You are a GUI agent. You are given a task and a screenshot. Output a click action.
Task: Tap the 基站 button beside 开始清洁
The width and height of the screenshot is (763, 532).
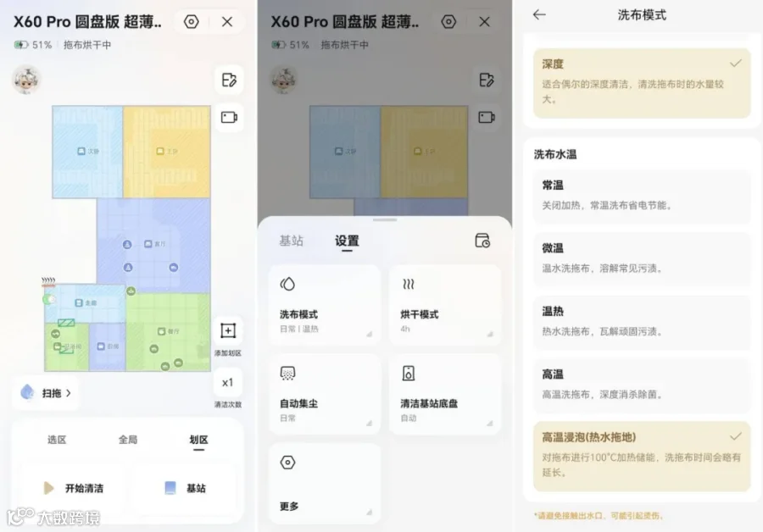[x=185, y=488]
